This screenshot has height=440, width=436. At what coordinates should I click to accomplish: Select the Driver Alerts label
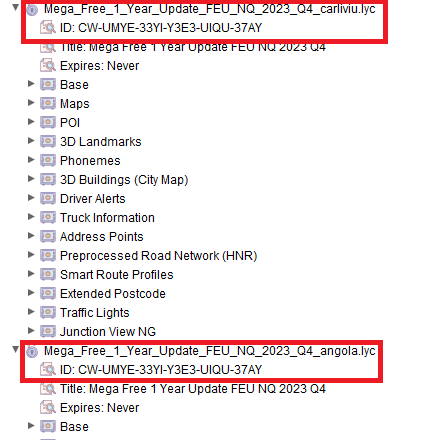click(93, 199)
